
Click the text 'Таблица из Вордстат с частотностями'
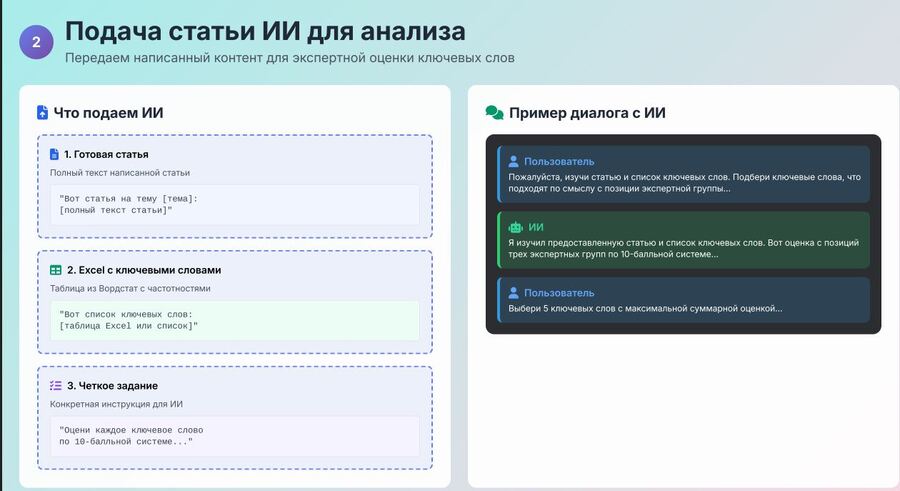click(130, 288)
